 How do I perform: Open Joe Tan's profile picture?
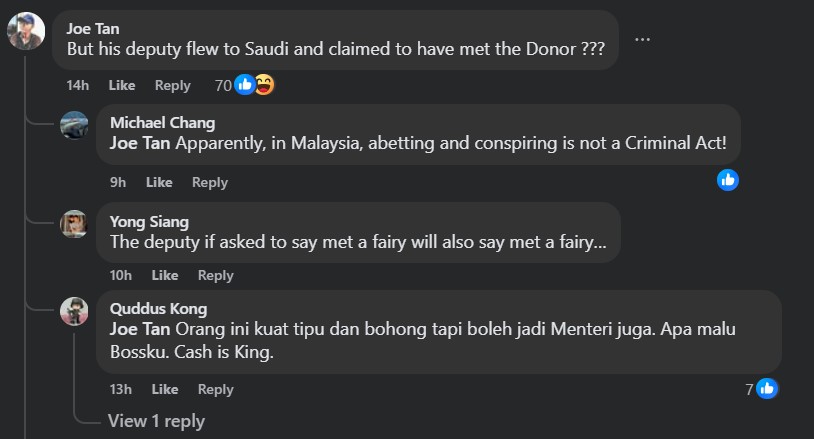25,31
